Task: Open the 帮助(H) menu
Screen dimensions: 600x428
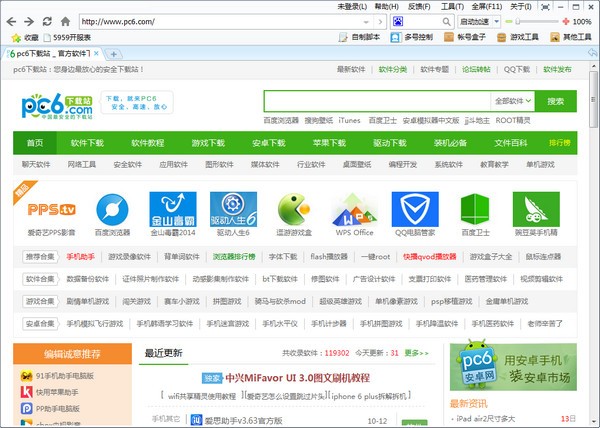Action: [386, 7]
